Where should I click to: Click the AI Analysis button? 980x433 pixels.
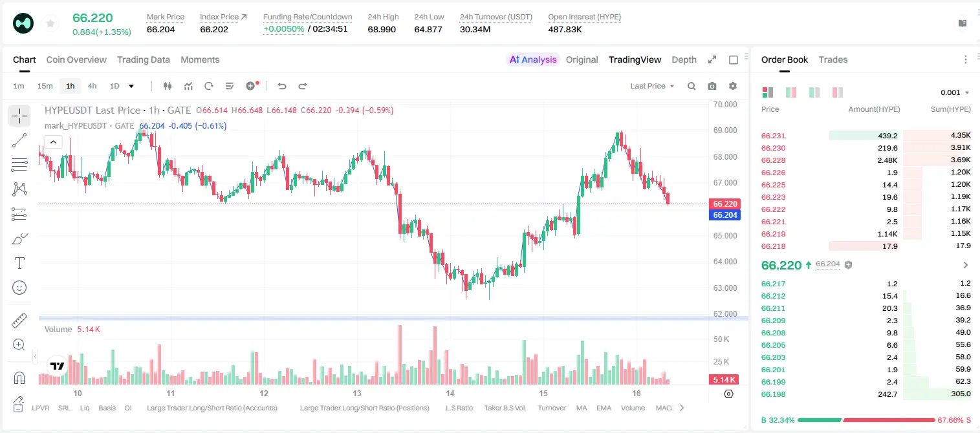[x=533, y=59]
